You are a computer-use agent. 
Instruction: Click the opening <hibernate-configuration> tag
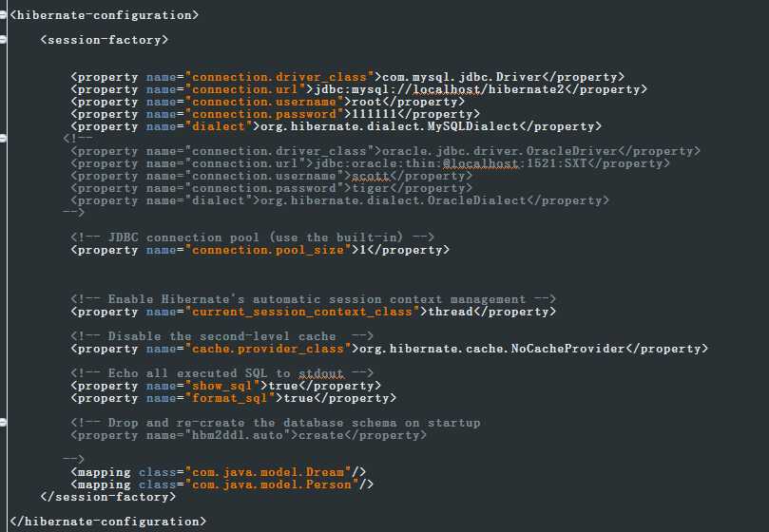[x=105, y=15]
